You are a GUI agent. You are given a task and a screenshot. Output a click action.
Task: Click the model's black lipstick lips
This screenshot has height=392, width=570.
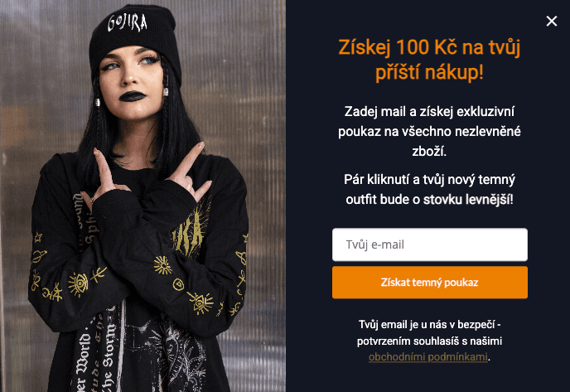(133, 96)
